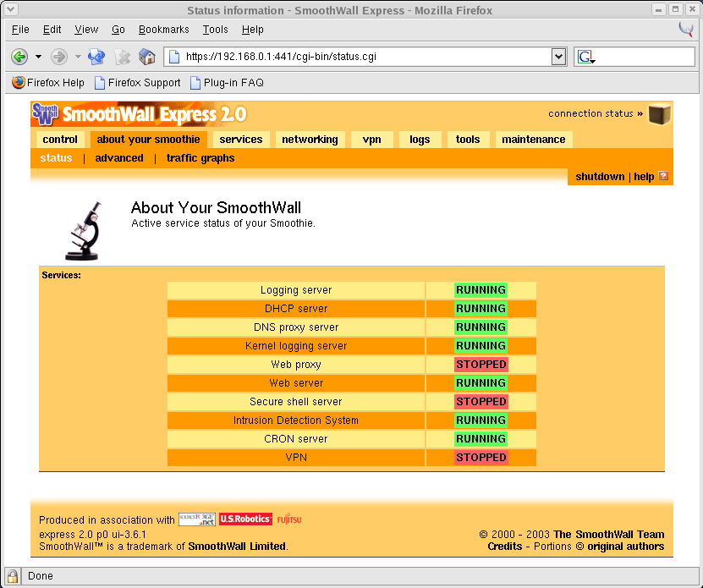Click the Logging server row label

click(x=296, y=290)
